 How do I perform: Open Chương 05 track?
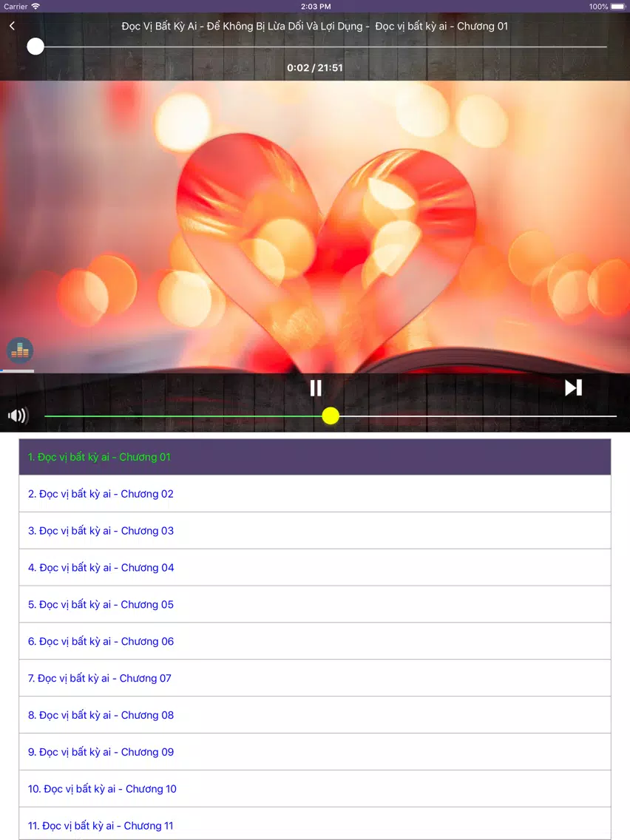point(315,605)
